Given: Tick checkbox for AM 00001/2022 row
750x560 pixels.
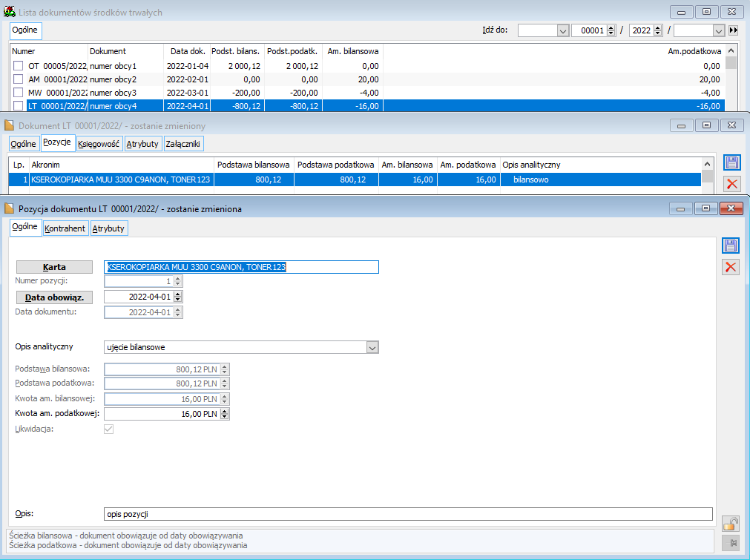Looking at the screenshot, I should tap(19, 79).
